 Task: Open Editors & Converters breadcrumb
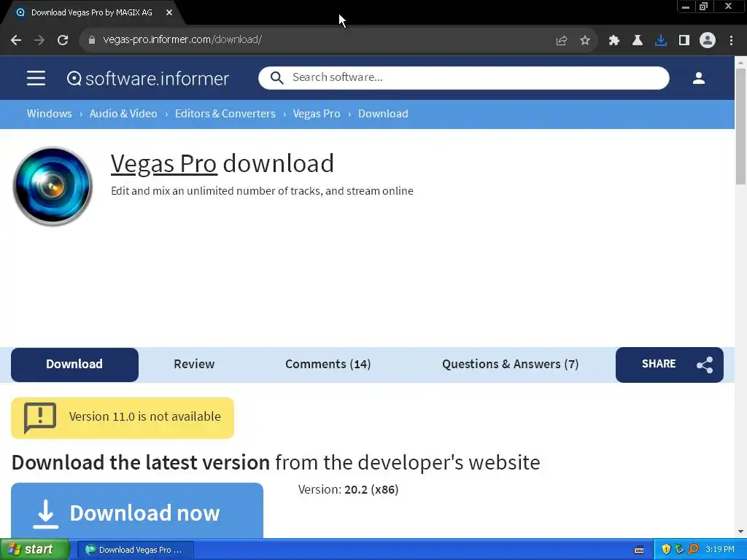click(225, 114)
